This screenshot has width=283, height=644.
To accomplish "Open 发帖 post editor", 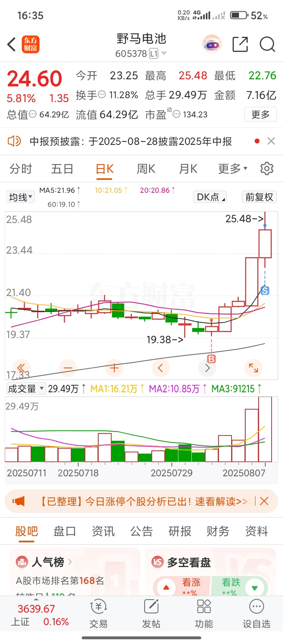I will tap(151, 614).
